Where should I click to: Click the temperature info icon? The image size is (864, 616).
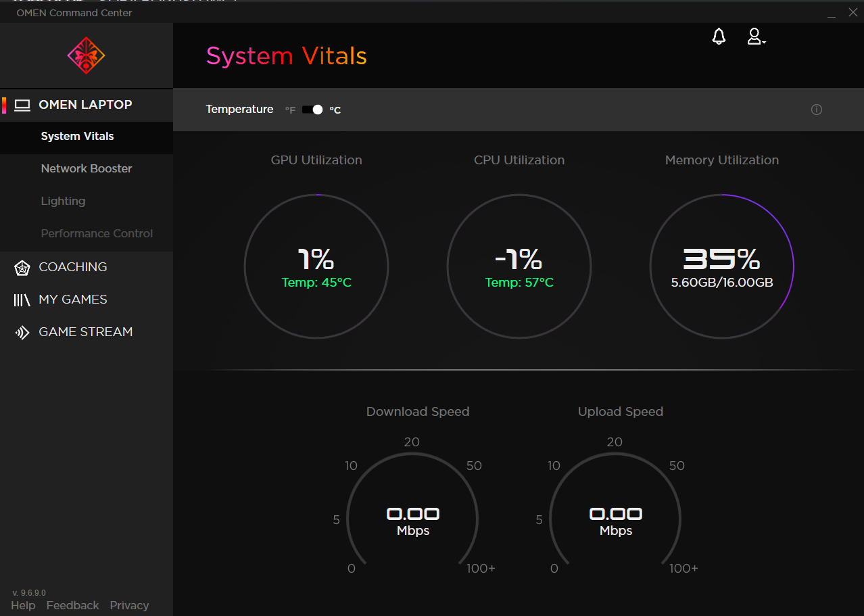[817, 110]
